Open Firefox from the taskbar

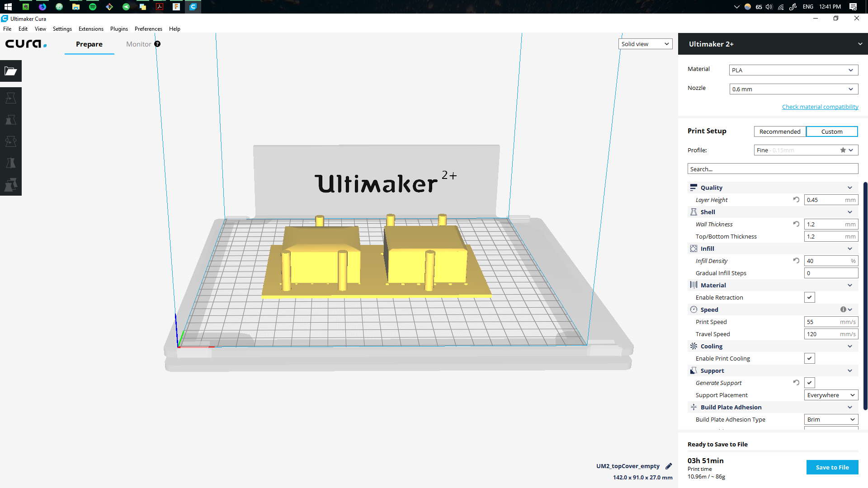(x=42, y=7)
